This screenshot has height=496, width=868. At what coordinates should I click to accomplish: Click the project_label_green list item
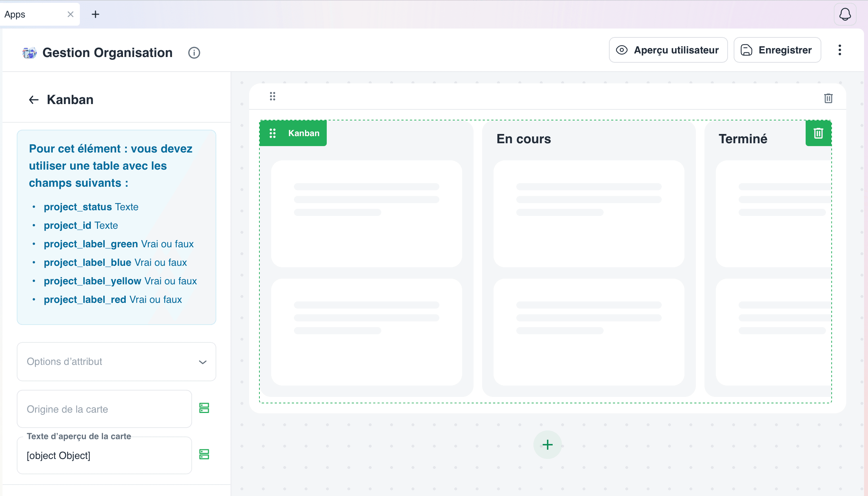pyautogui.click(x=119, y=244)
